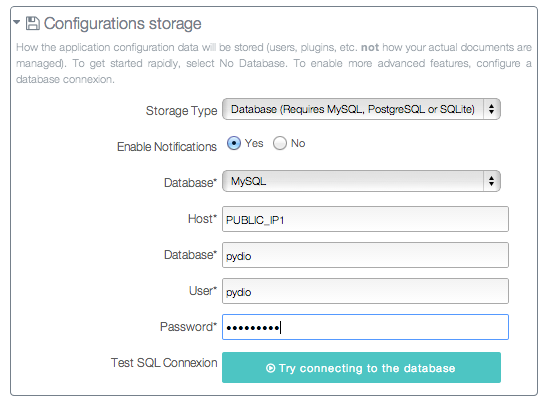Click the Test SQL Connexion label
This screenshot has height=406, width=547.
coord(164,363)
